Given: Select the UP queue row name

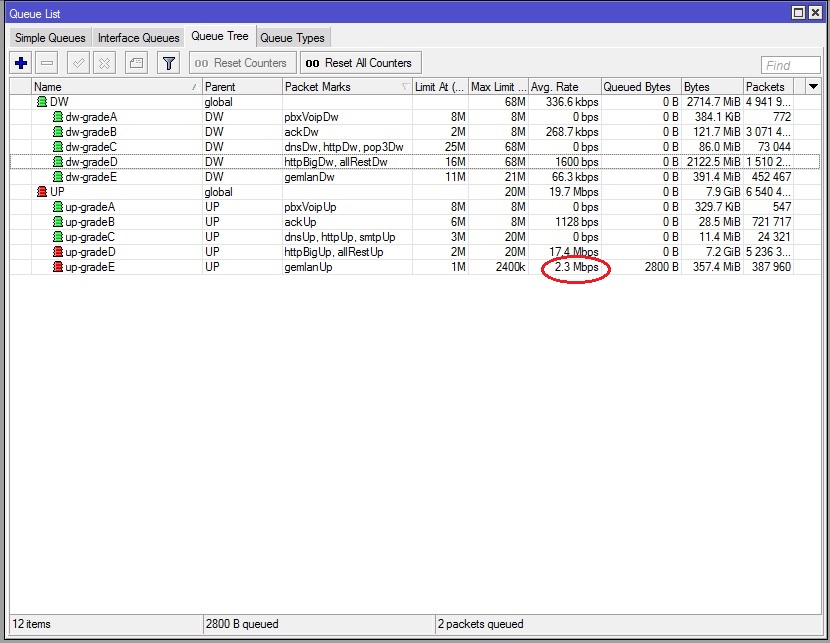Looking at the screenshot, I should 57,192.
